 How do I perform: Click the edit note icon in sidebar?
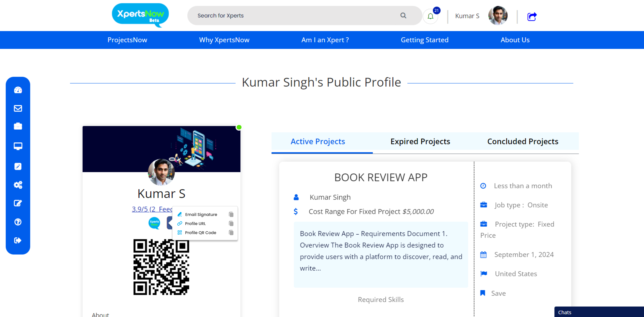[18, 203]
